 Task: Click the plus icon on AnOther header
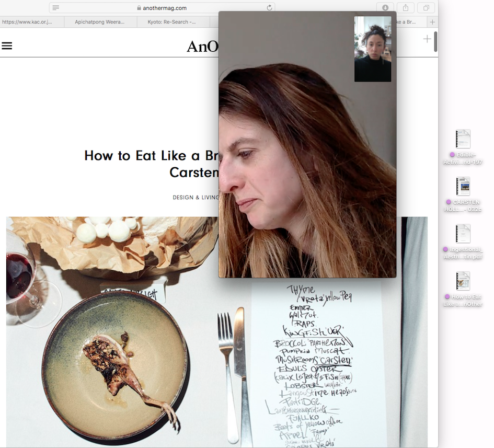[427, 39]
